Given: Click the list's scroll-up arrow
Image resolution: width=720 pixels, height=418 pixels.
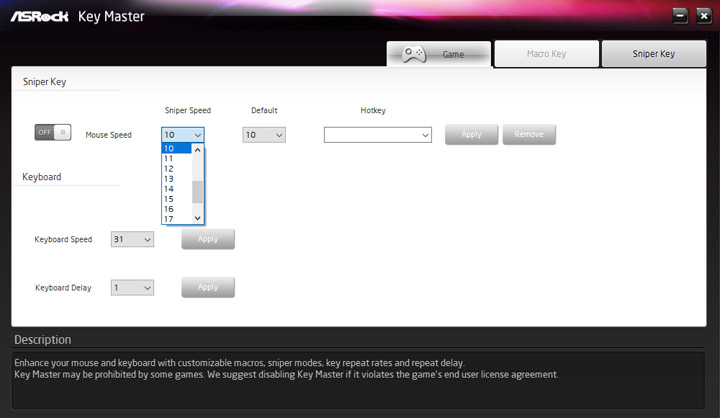Looking at the screenshot, I should (x=197, y=150).
